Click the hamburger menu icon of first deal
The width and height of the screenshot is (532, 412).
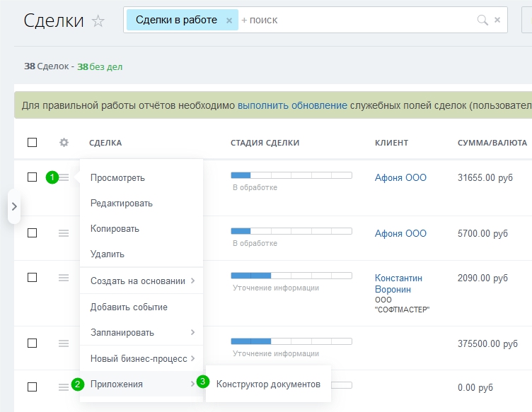point(64,177)
